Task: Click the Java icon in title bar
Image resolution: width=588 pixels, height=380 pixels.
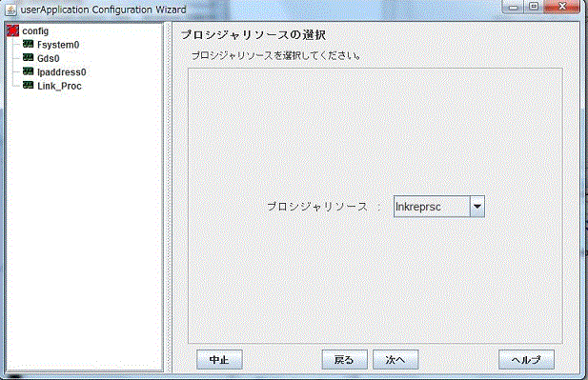Action: pyautogui.click(x=10, y=10)
